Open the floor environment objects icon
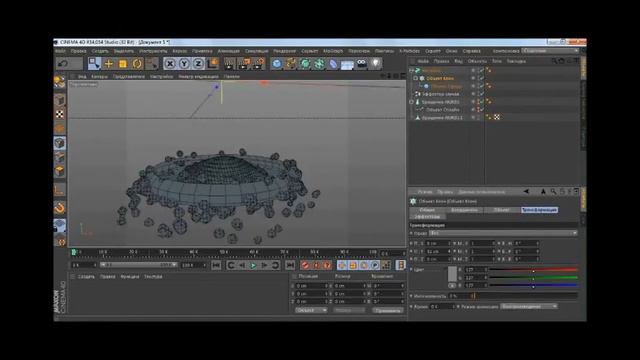 [x=347, y=64]
